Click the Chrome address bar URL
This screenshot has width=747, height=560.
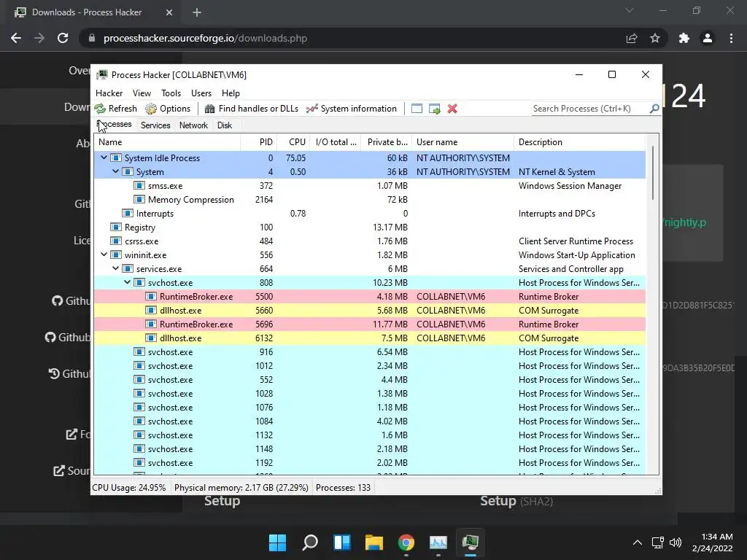point(205,38)
